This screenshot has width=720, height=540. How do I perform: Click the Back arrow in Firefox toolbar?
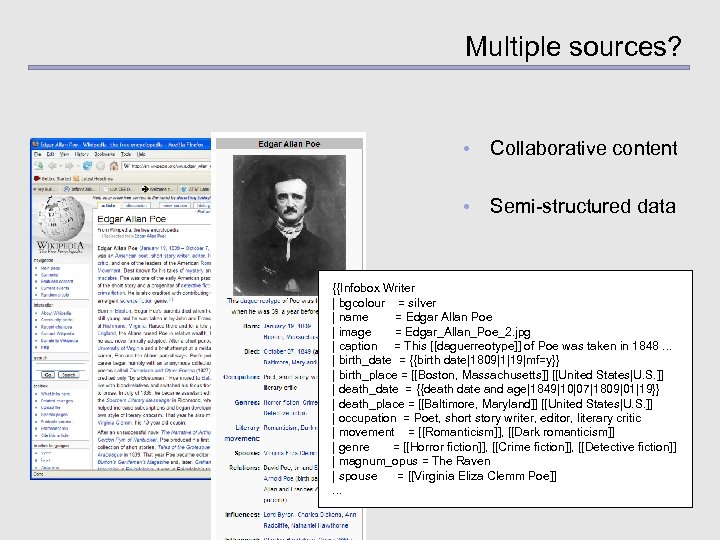click(x=52, y=166)
